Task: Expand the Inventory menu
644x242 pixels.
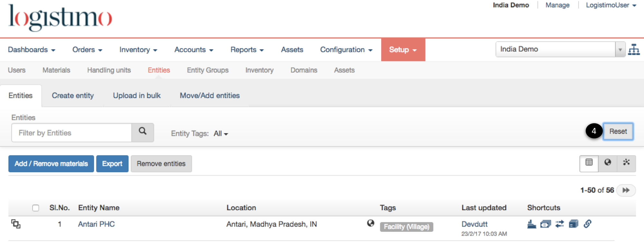Action: (x=138, y=50)
